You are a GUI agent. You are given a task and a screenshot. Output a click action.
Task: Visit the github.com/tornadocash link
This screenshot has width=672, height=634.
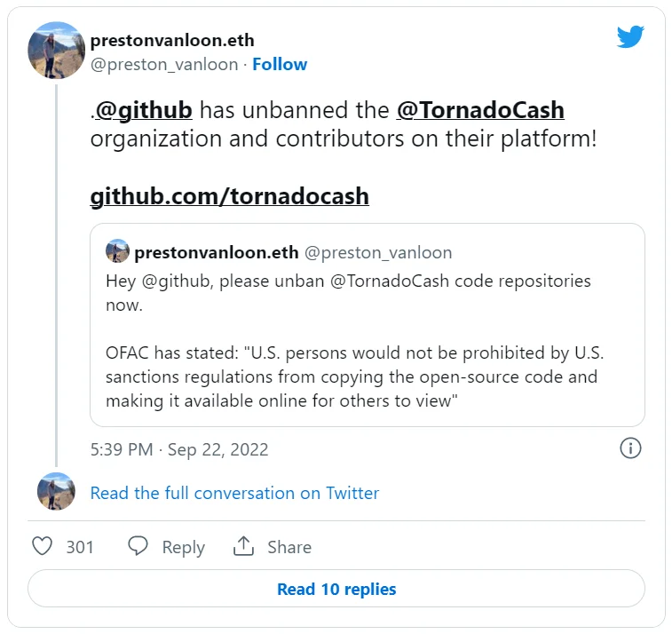tap(229, 195)
